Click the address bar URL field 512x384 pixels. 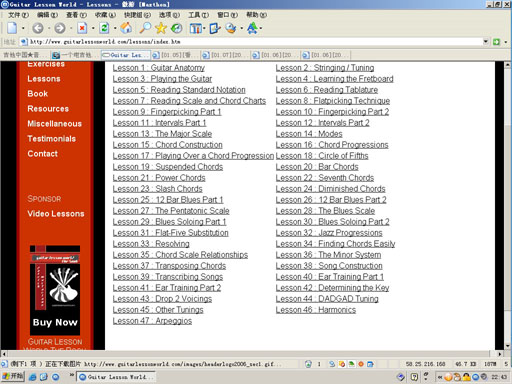[x=253, y=42]
